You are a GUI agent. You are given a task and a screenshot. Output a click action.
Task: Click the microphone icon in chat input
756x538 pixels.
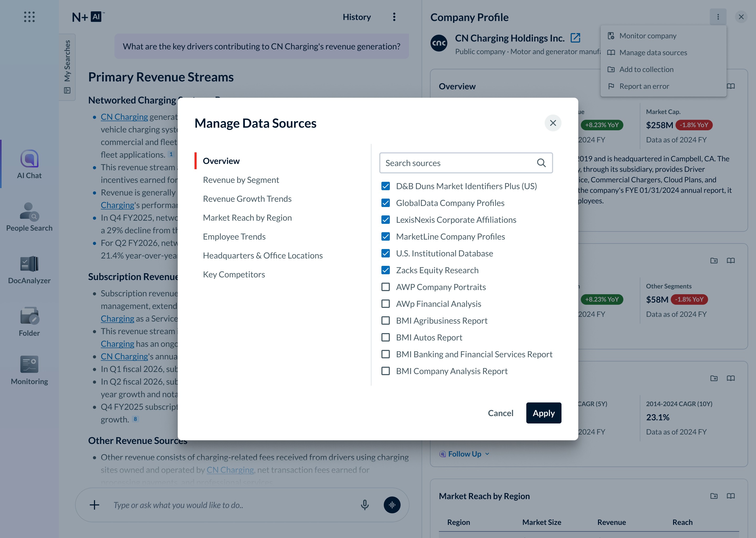[364, 505]
